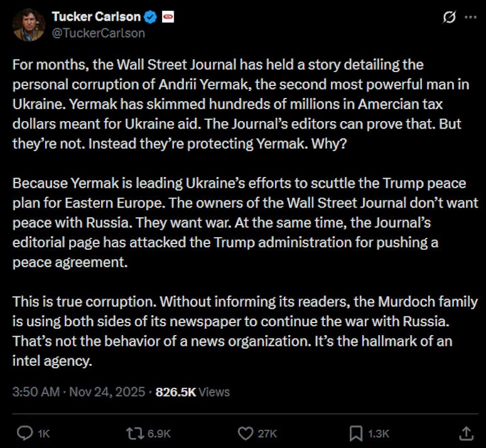Open the share upload-arrow menu

pyautogui.click(x=466, y=432)
